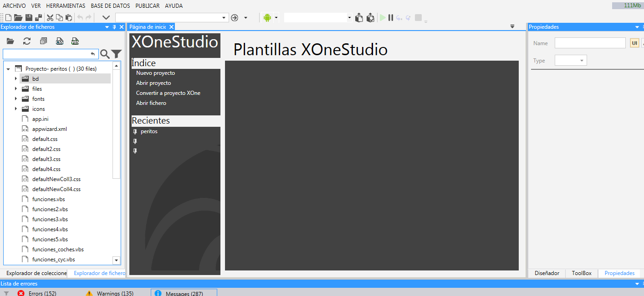Switch to the Explorador de colecciones tab

pyautogui.click(x=36, y=273)
